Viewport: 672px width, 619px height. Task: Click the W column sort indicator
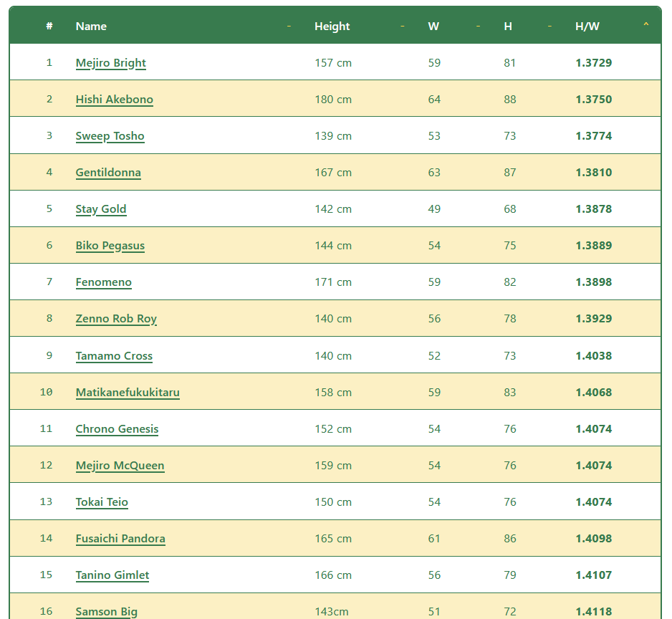(479, 27)
